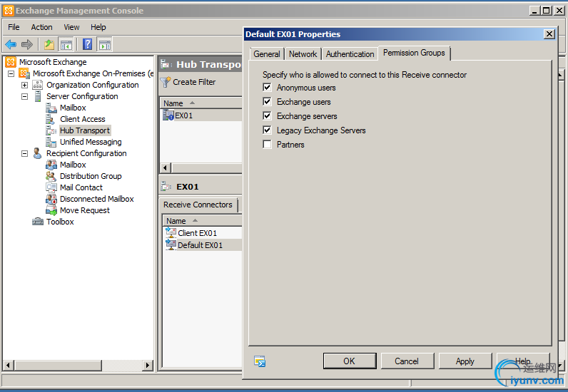Uncheck the Anonymous users checkbox
The image size is (568, 392).
click(x=267, y=87)
